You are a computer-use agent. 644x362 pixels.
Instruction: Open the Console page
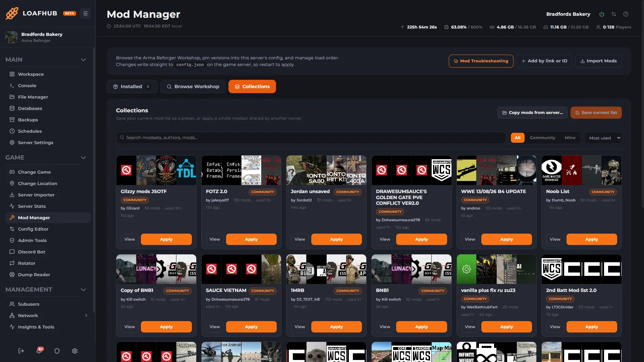[48, 85]
